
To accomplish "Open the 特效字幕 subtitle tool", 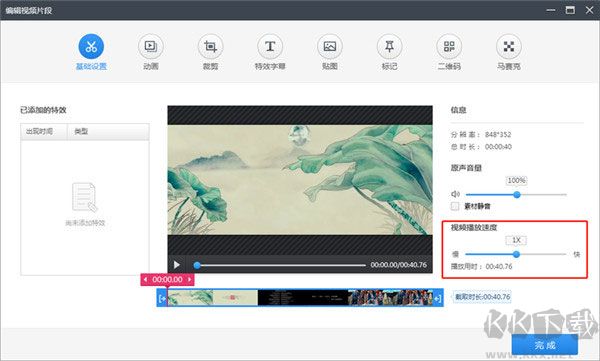I will tap(270, 47).
